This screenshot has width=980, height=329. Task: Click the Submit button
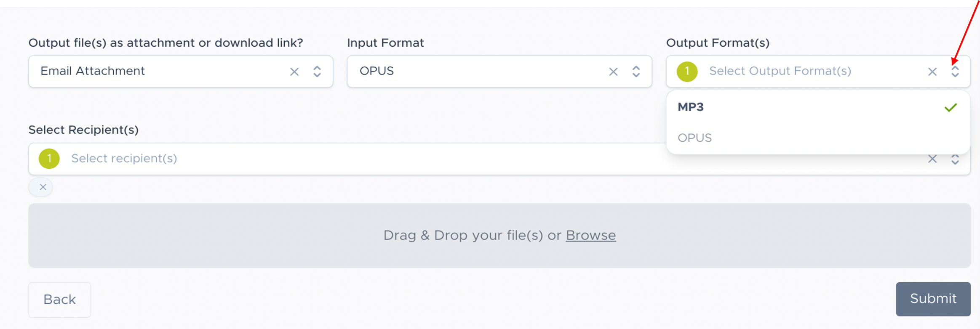[x=933, y=299]
